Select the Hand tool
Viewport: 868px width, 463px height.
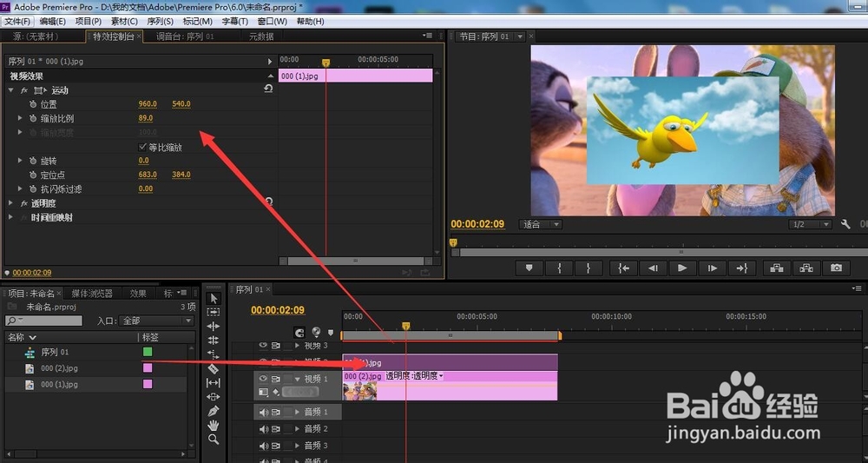[214, 426]
